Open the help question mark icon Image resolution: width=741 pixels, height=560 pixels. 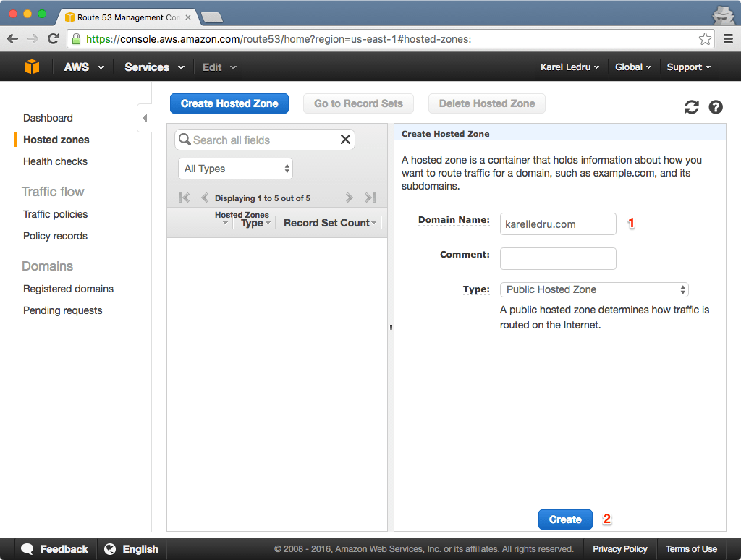(716, 107)
